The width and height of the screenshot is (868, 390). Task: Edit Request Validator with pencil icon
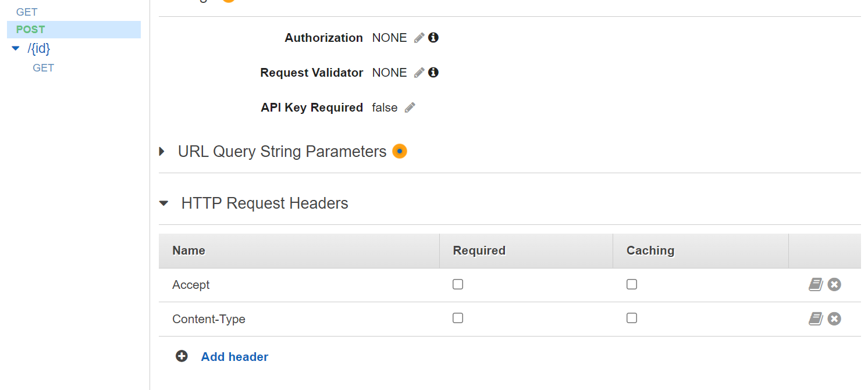tap(419, 73)
